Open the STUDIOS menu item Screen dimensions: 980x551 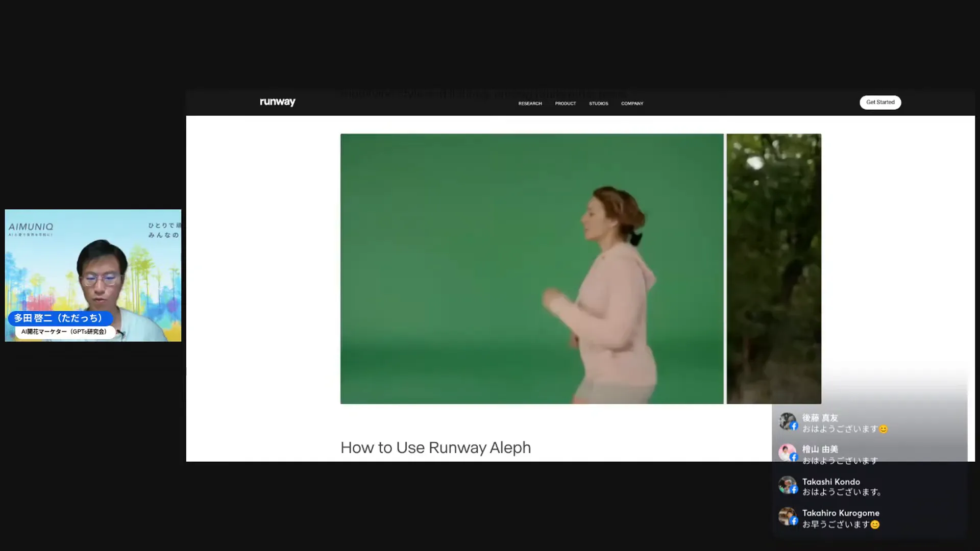tap(598, 104)
